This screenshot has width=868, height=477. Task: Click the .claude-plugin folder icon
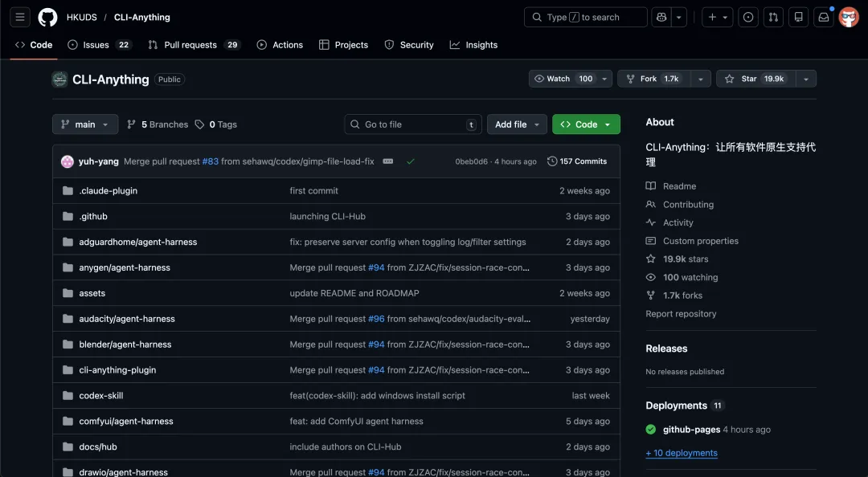pyautogui.click(x=68, y=190)
